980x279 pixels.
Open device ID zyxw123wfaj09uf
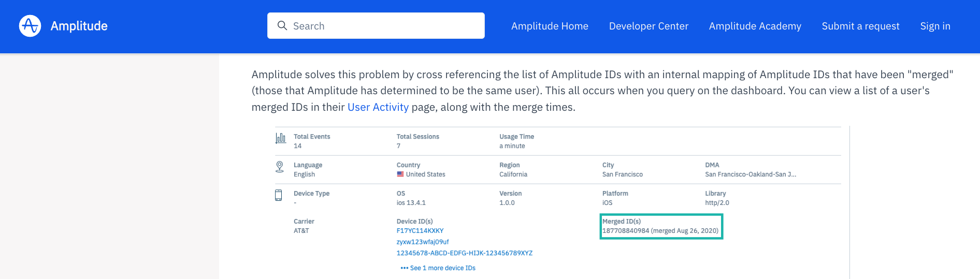[423, 242]
